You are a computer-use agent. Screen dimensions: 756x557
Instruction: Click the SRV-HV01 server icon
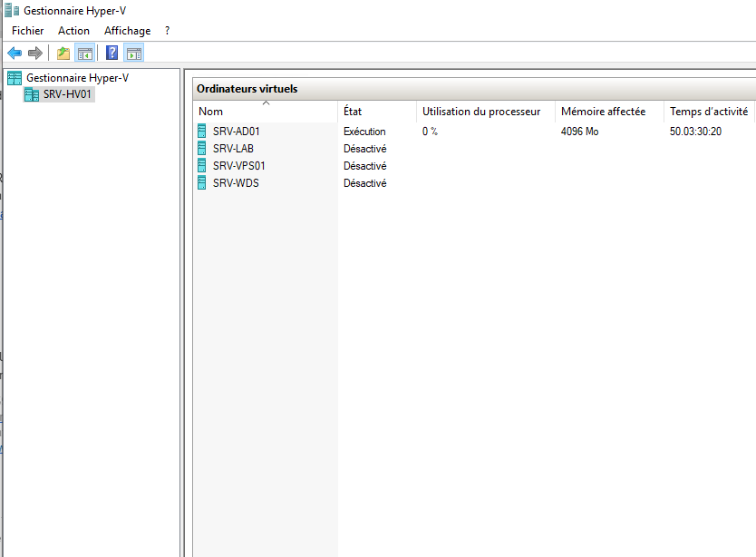32,94
